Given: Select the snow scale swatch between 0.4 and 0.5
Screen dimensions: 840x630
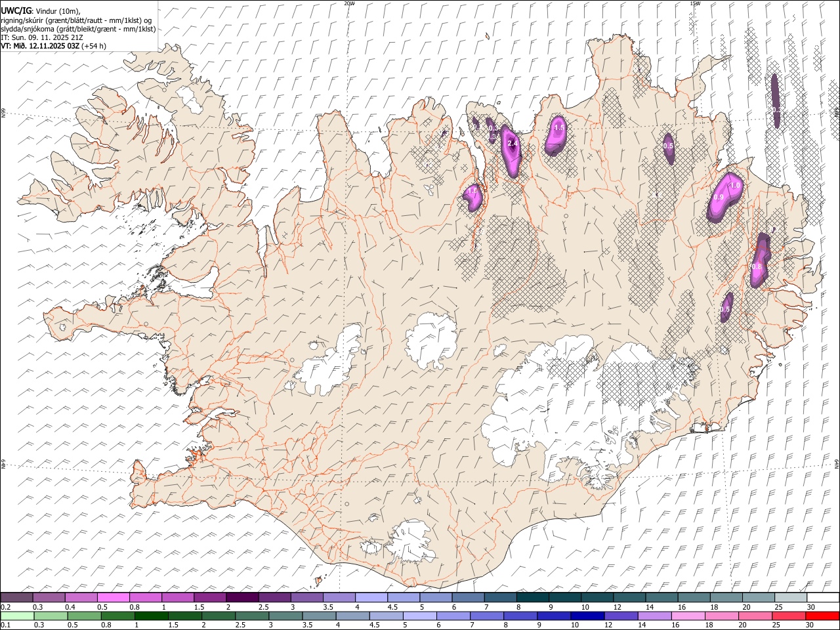Looking at the screenshot, I should [x=81, y=597].
